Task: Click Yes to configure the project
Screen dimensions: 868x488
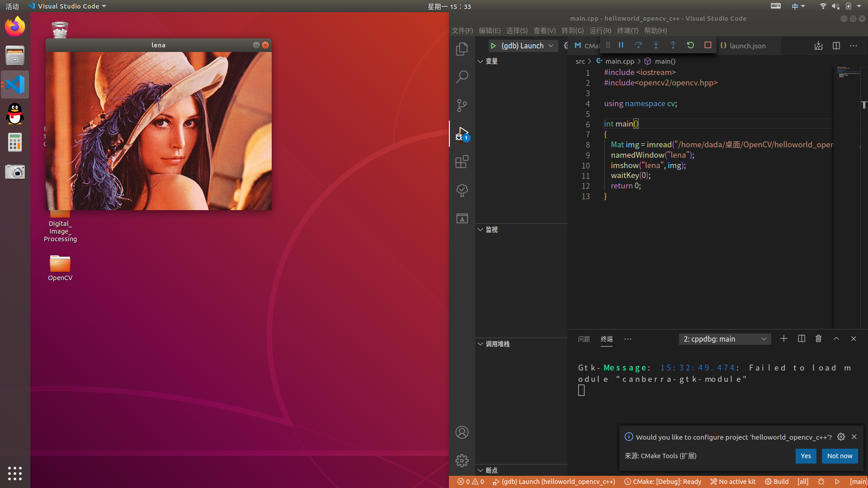Action: coord(806,456)
